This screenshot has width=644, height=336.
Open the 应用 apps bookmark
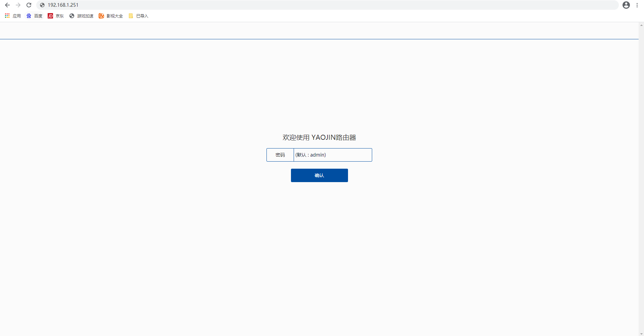click(x=13, y=16)
